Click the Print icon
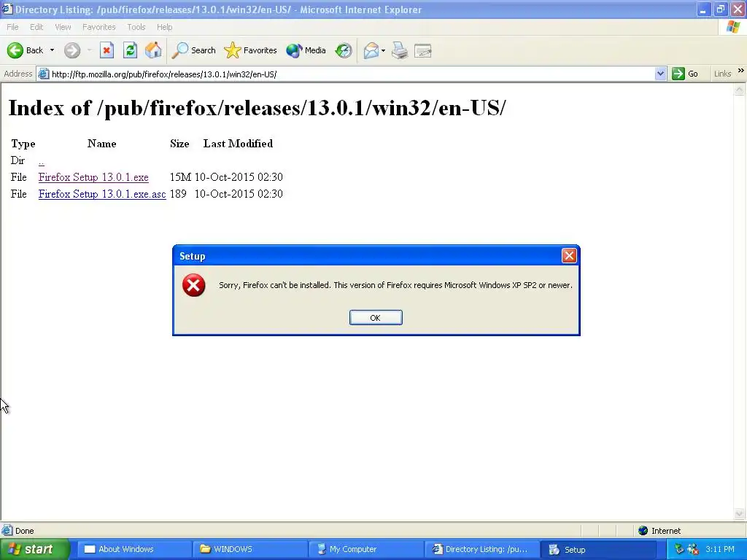Image resolution: width=747 pixels, height=560 pixels. 400,50
